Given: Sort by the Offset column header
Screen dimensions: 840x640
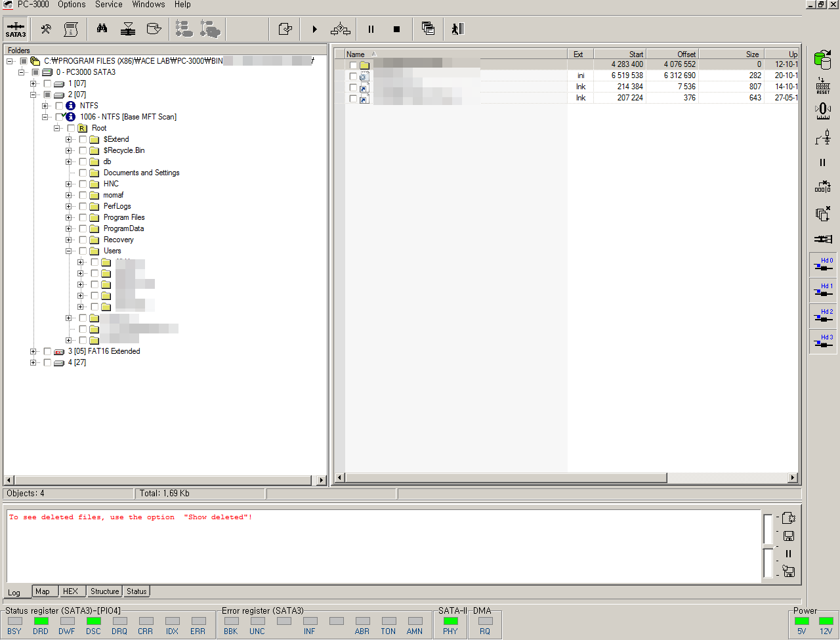Looking at the screenshot, I should click(x=672, y=54).
